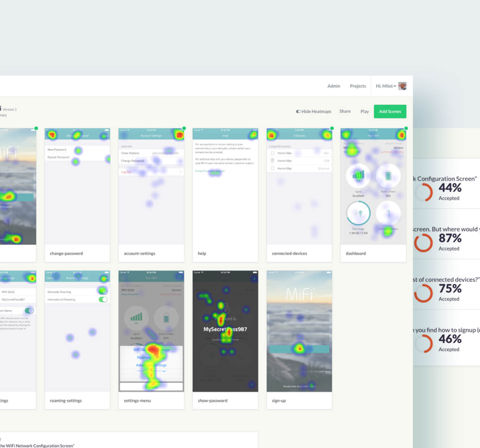Click the green status dot on dashboard scene
This screenshot has height=448, width=480.
406,128
